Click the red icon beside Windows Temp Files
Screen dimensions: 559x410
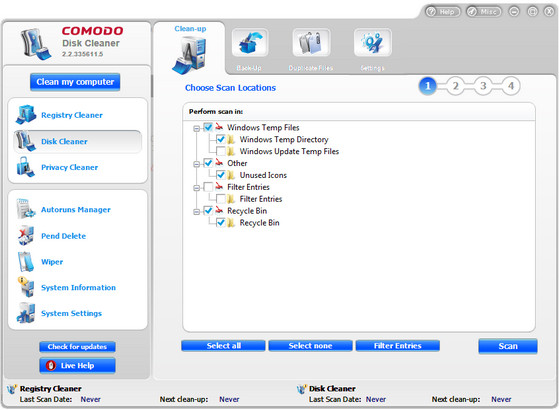pyautogui.click(x=220, y=127)
